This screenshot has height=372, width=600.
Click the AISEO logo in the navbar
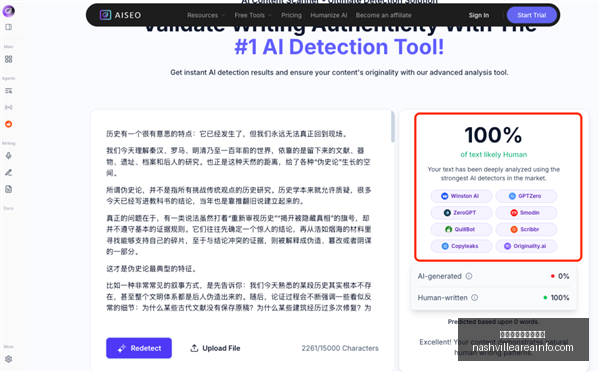pos(121,15)
